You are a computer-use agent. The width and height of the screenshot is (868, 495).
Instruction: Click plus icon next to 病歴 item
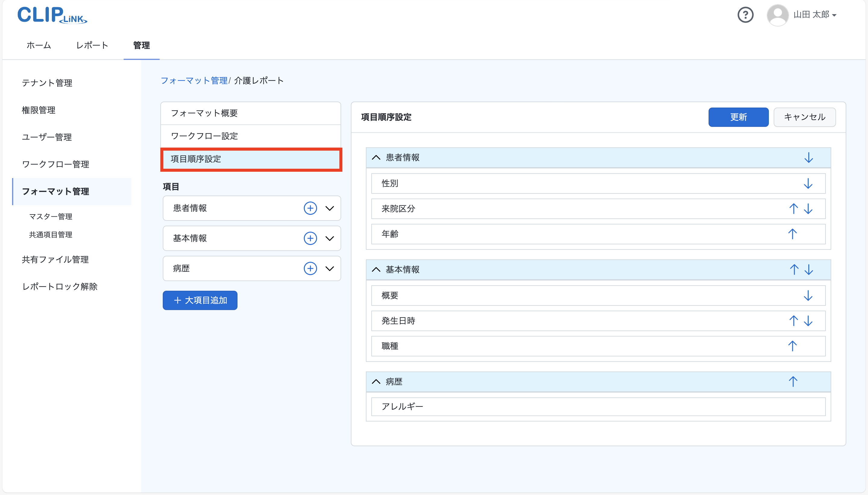310,268
